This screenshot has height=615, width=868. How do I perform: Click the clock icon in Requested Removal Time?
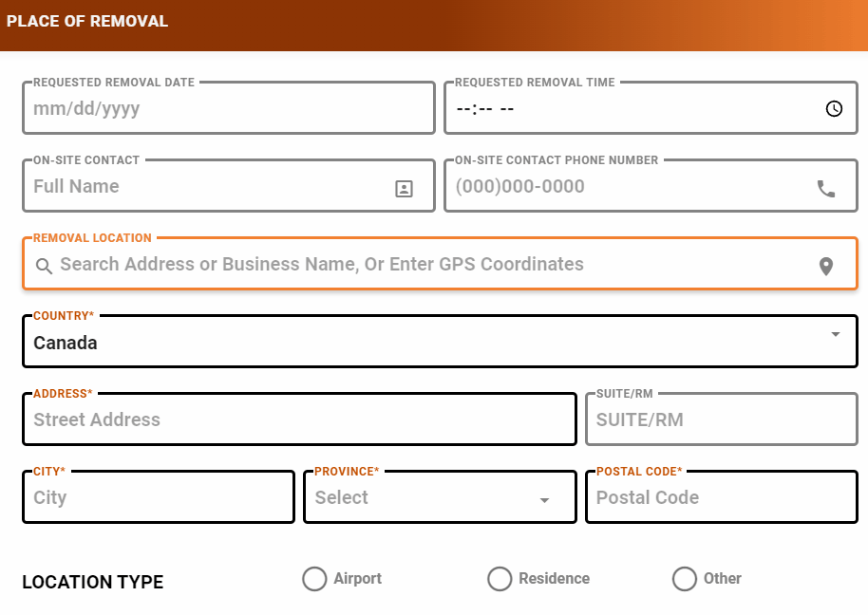pos(834,109)
